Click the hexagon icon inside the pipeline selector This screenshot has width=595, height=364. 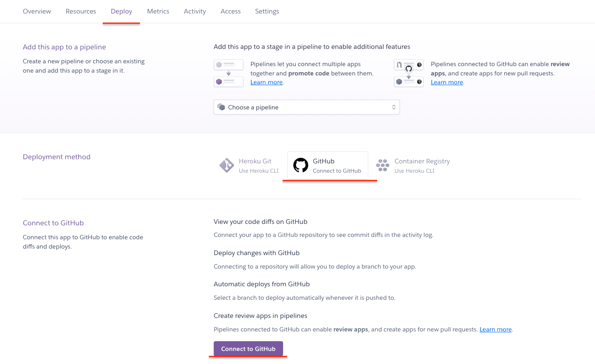[x=222, y=107]
